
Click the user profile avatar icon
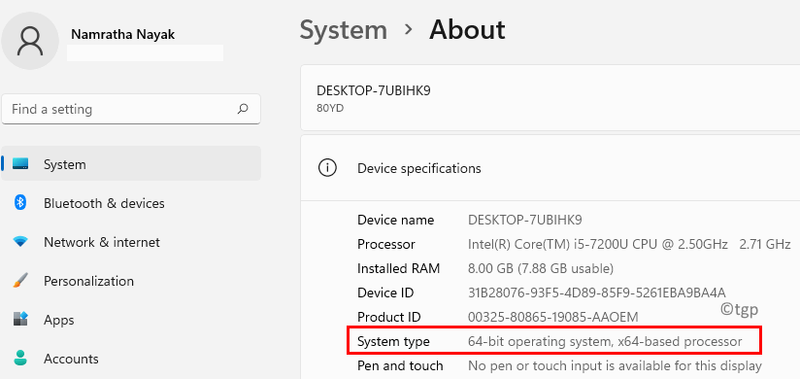30,41
